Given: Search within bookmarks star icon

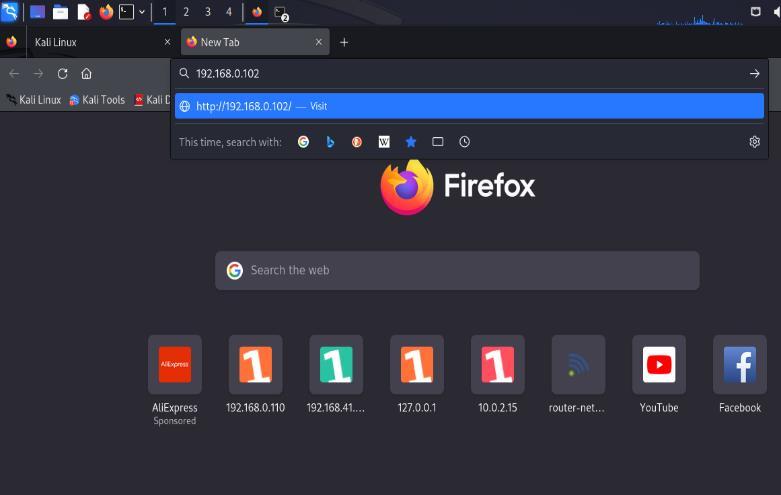Looking at the screenshot, I should click(411, 142).
